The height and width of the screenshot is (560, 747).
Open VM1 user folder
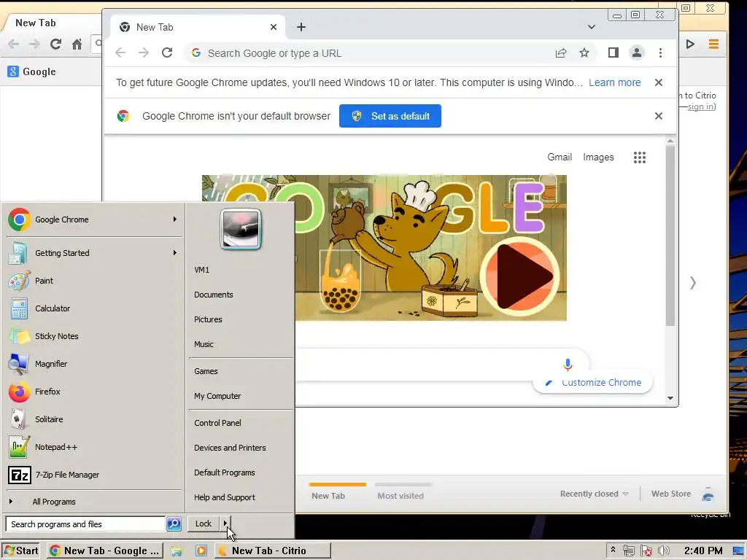click(x=201, y=270)
